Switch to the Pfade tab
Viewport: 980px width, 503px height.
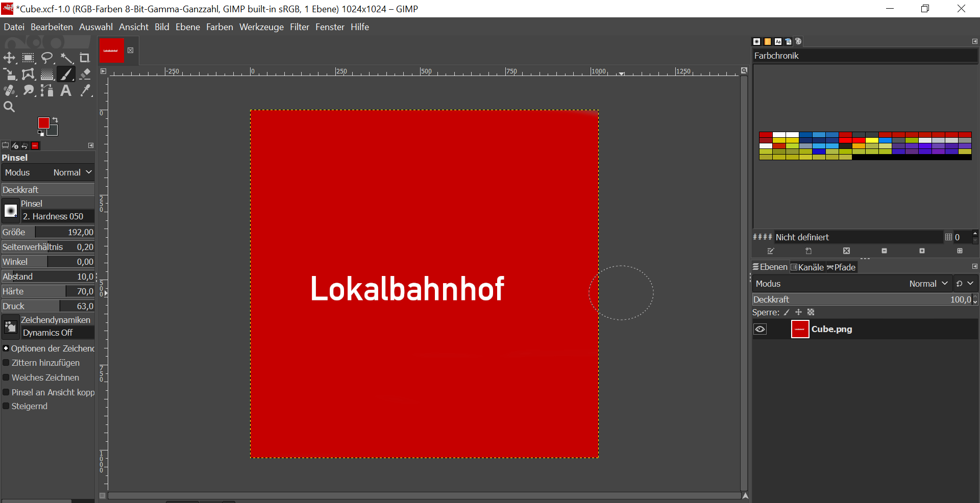tap(841, 267)
